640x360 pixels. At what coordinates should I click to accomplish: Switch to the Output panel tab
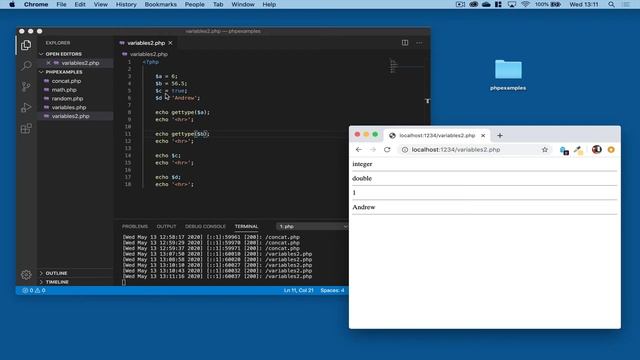pos(166,226)
